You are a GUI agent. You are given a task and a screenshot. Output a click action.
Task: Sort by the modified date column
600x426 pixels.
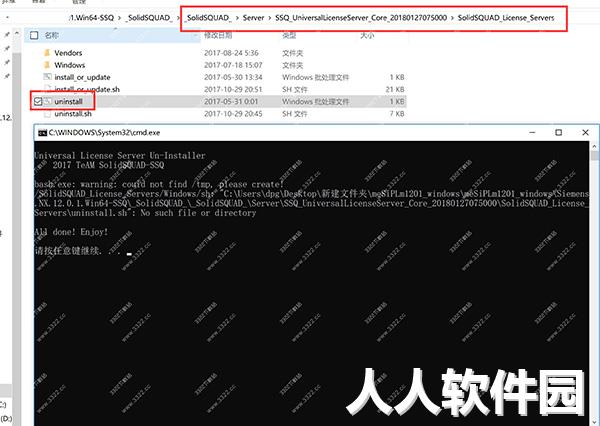(218, 35)
